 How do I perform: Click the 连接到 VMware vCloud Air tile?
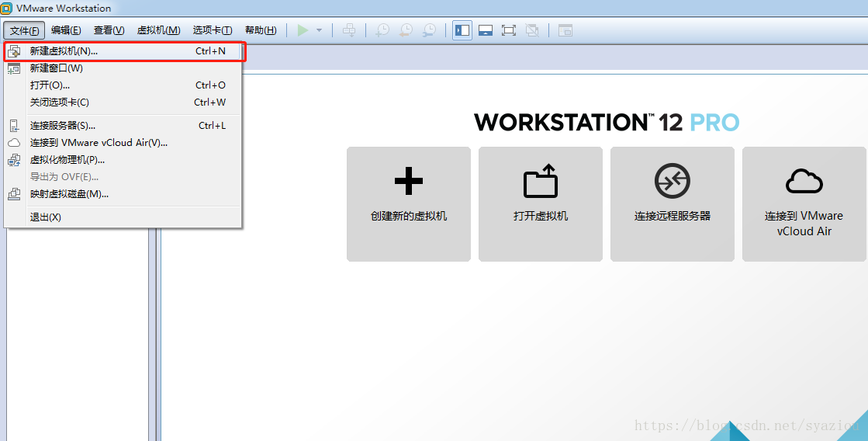tap(804, 204)
